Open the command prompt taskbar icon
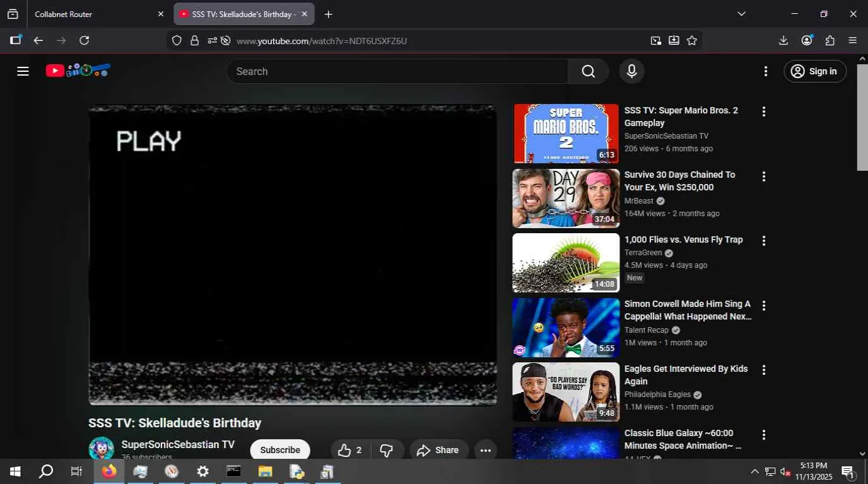This screenshot has height=484, width=868. [233, 471]
